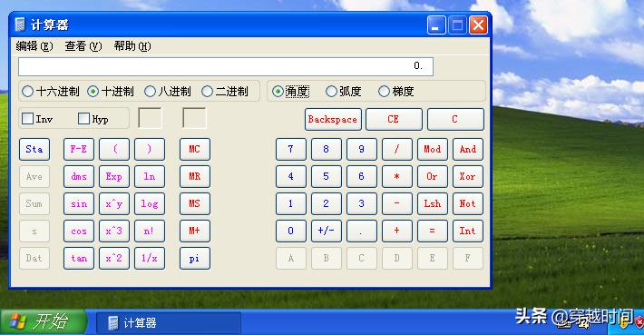Select 计算器 taskbar button

[169, 323]
